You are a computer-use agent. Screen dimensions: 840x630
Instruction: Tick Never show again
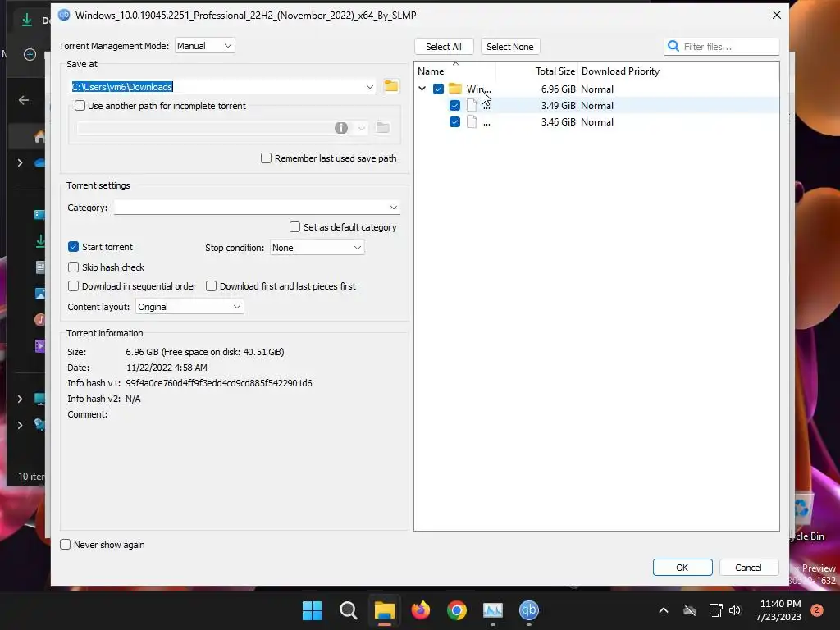tap(66, 545)
